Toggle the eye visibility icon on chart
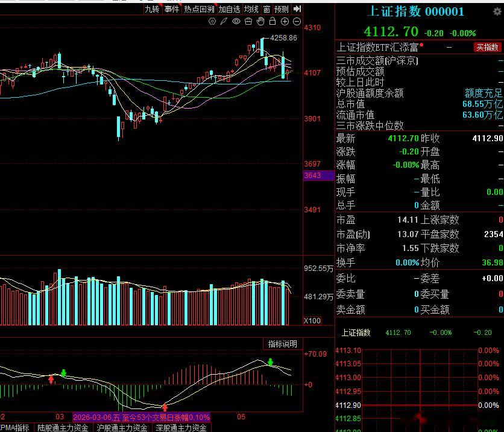 point(236,22)
